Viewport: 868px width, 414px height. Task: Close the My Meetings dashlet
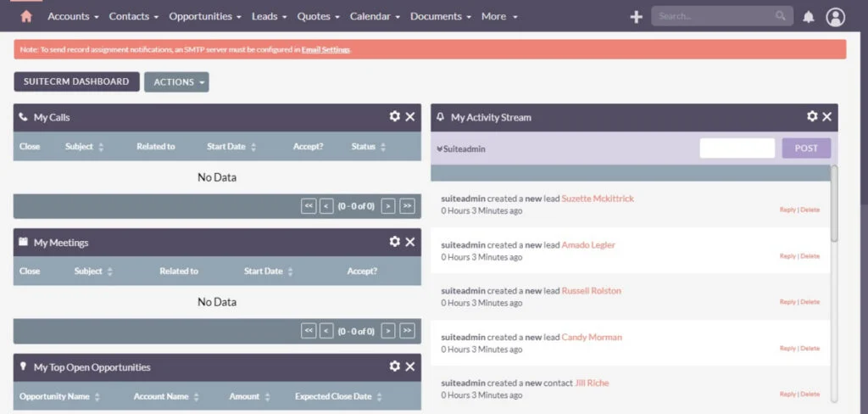[x=409, y=242]
